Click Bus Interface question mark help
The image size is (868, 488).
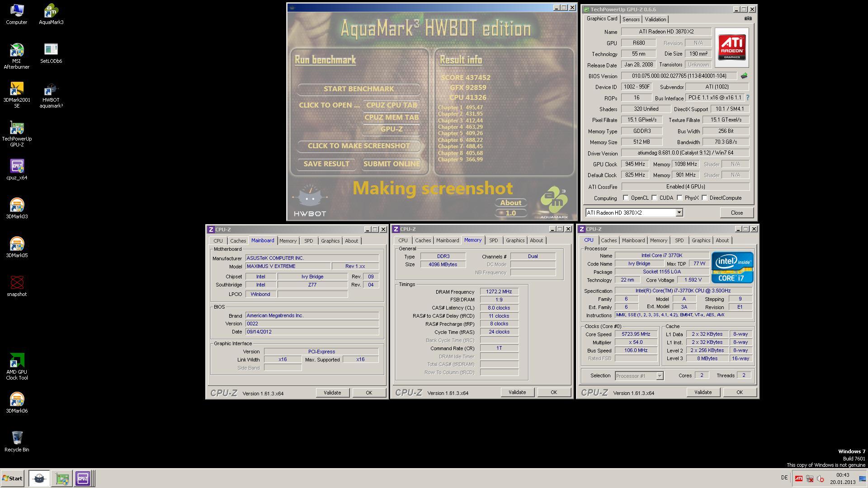(747, 98)
